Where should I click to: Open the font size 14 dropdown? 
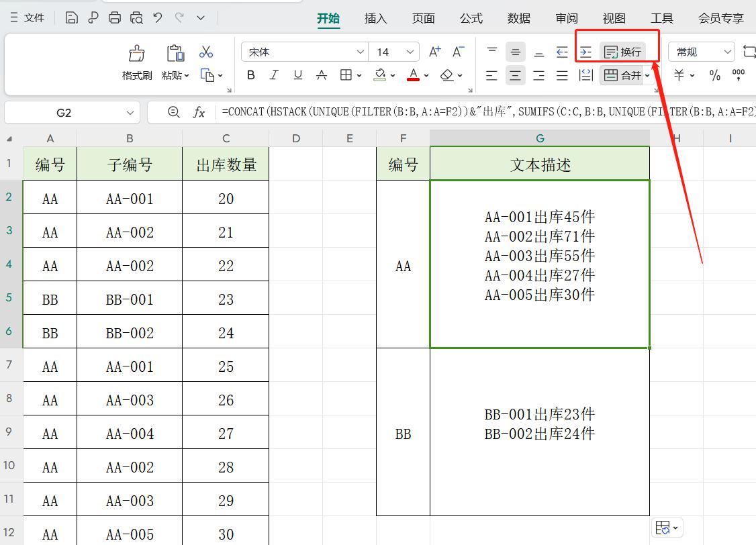(x=410, y=52)
